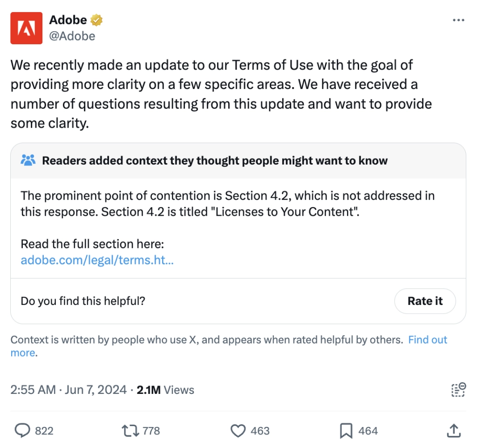Open the @Adobe handle link
477x448 pixels.
pos(72,36)
